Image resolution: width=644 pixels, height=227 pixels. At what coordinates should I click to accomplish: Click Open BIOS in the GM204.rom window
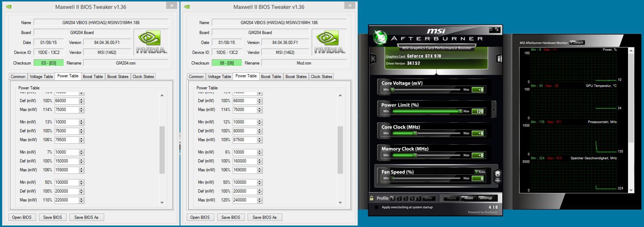point(22,217)
